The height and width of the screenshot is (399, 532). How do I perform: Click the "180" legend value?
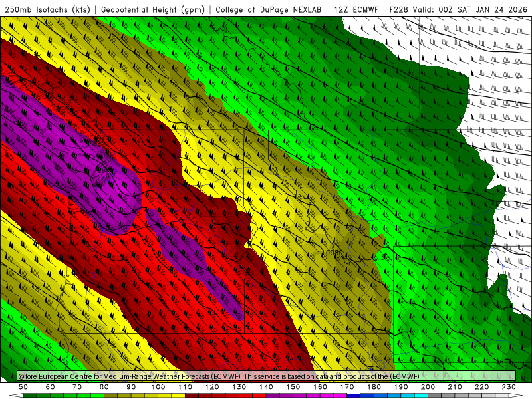point(374,387)
